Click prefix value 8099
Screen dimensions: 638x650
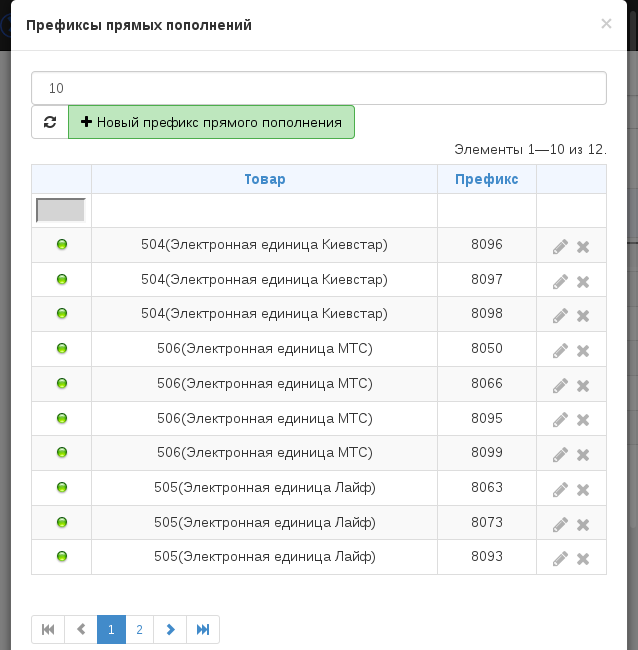click(487, 452)
